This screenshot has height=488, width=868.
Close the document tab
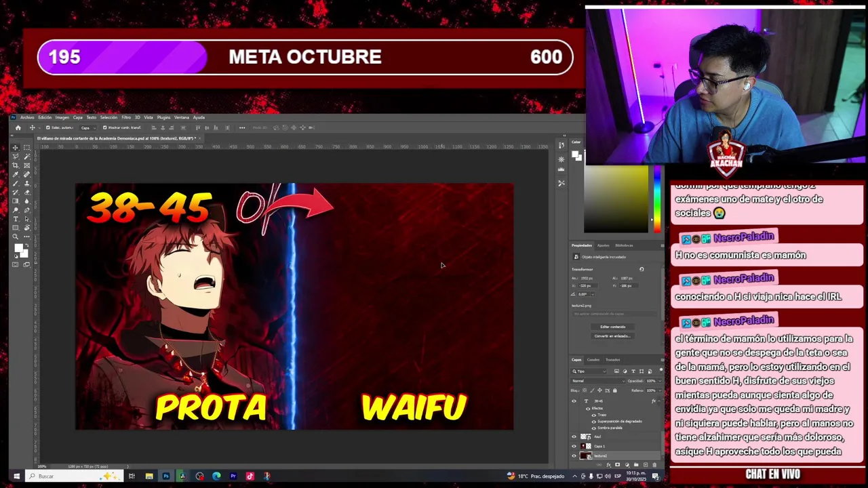click(x=200, y=138)
